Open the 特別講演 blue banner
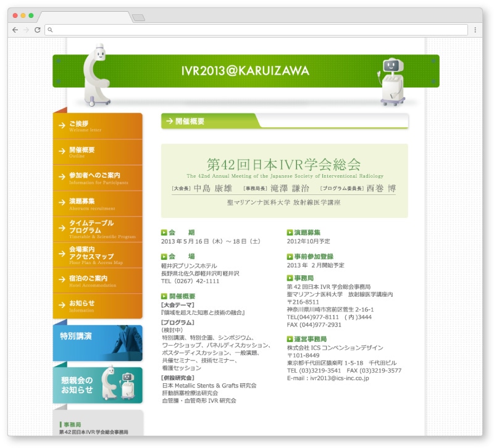The height and width of the screenshot is (448, 494). point(98,343)
